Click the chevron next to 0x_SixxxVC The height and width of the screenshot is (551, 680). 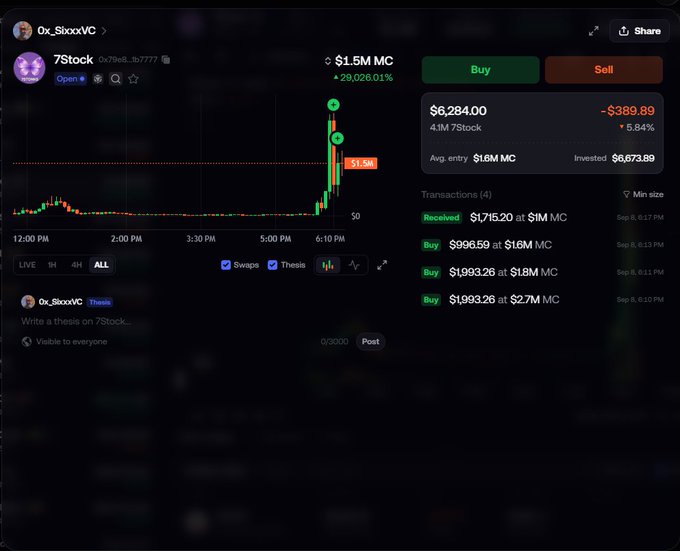pyautogui.click(x=104, y=31)
